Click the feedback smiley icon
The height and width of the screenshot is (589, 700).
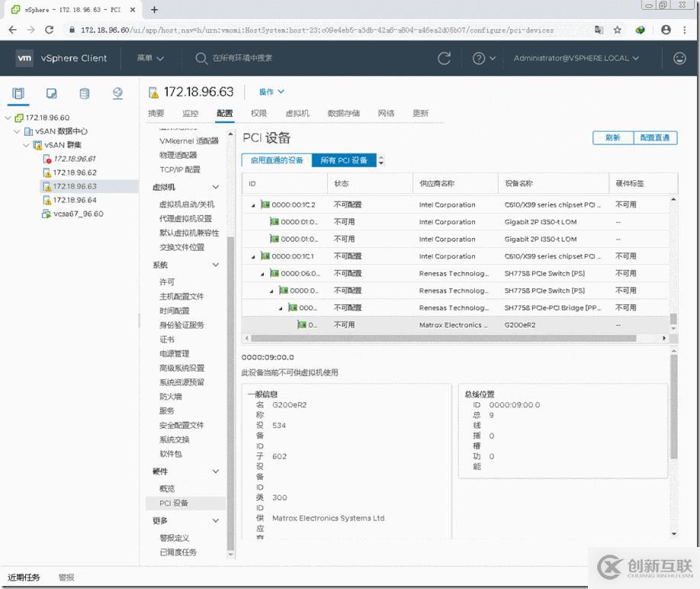click(679, 58)
